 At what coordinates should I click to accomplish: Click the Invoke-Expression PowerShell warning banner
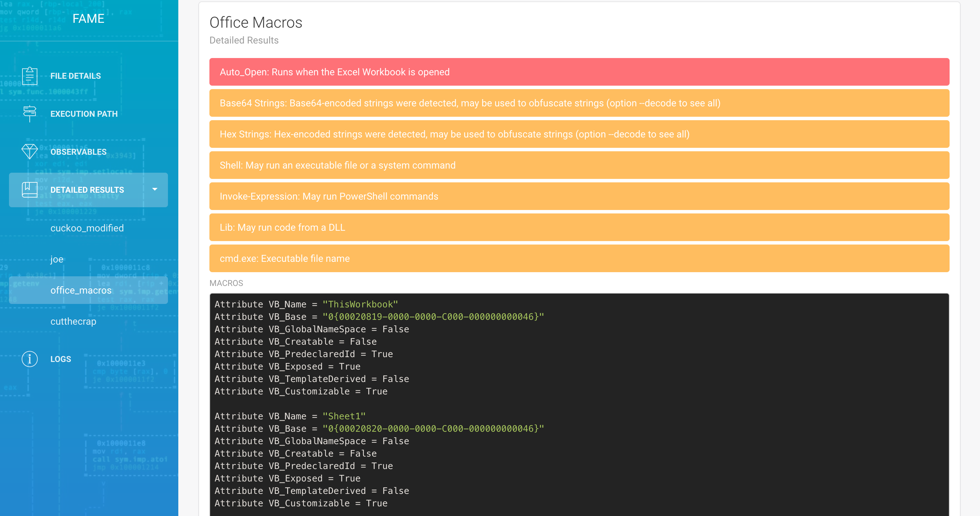tap(579, 196)
